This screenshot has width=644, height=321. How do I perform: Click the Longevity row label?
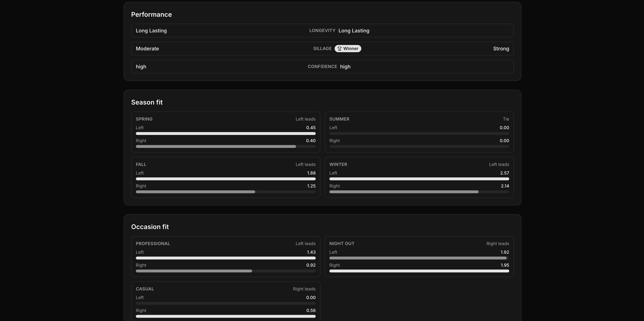pyautogui.click(x=322, y=30)
